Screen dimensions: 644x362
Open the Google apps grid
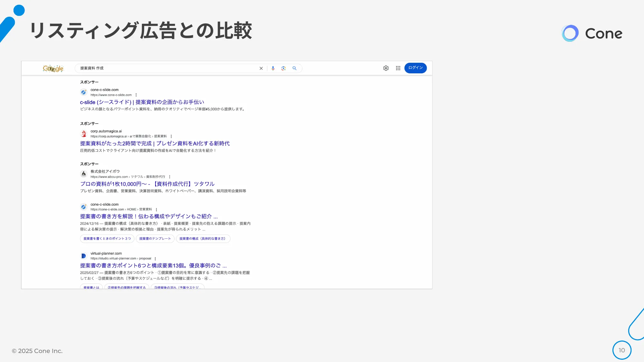point(398,68)
